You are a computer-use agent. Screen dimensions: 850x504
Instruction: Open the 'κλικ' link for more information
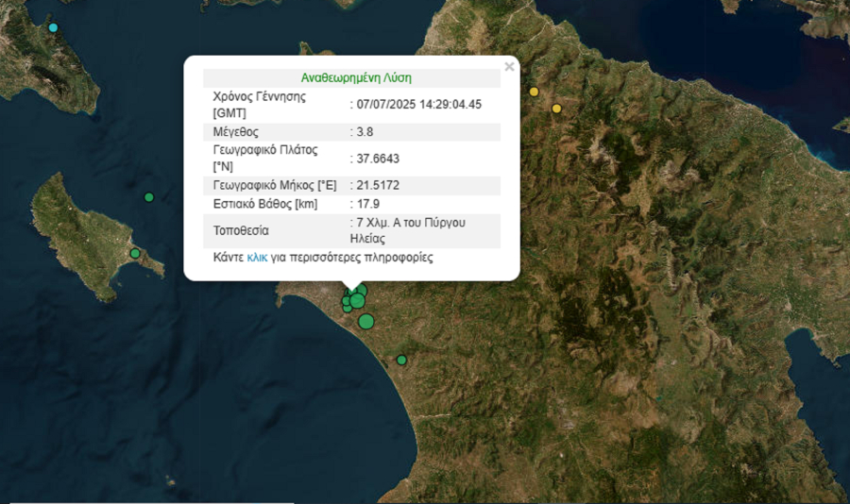pos(257,258)
